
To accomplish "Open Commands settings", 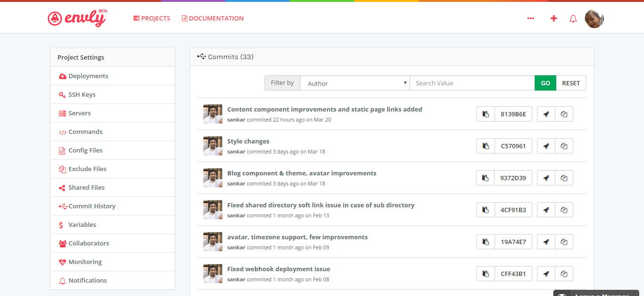I will coord(113,132).
